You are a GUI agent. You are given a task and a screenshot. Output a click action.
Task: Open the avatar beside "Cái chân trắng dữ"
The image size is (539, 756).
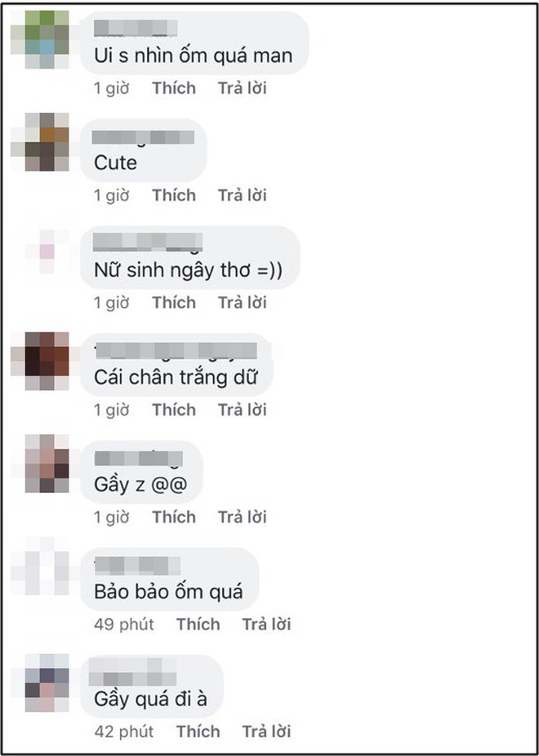[40, 361]
